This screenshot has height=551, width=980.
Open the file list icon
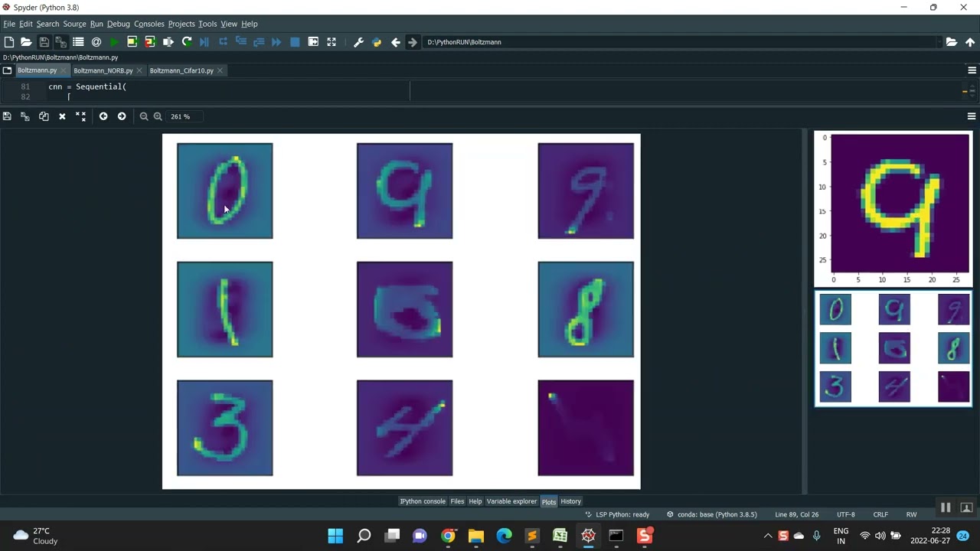[x=78, y=42]
